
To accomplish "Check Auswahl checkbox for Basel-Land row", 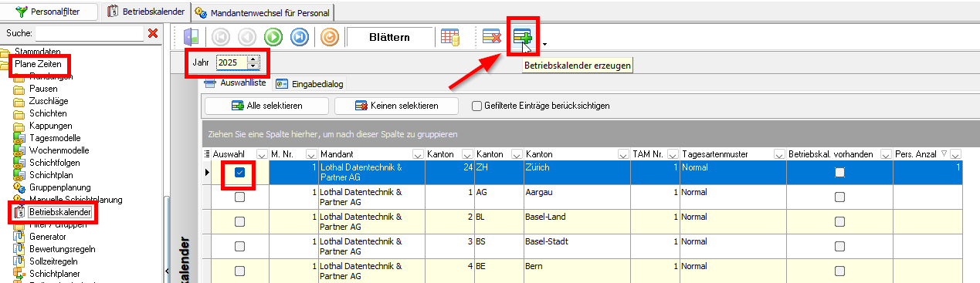I will point(239,222).
